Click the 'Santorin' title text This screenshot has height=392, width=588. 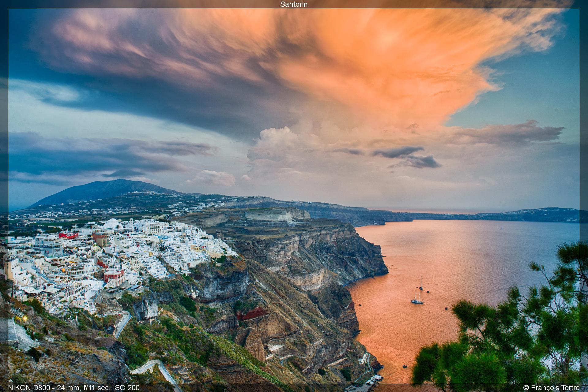coord(294,4)
